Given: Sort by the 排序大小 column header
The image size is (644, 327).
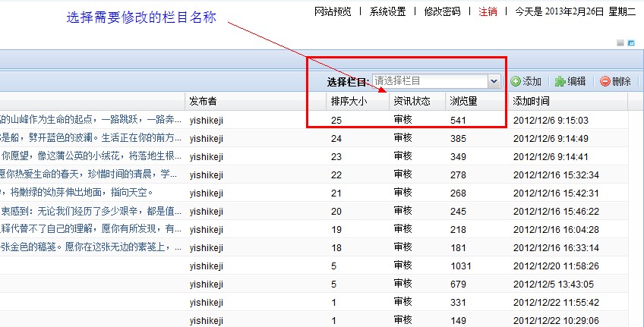Looking at the screenshot, I should (349, 101).
